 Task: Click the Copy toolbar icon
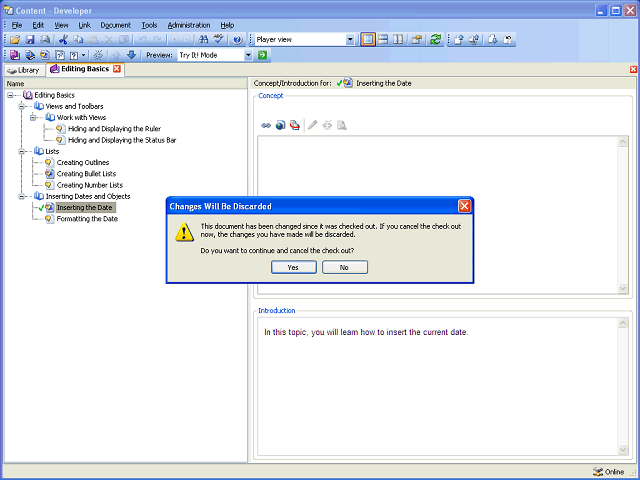coord(78,40)
